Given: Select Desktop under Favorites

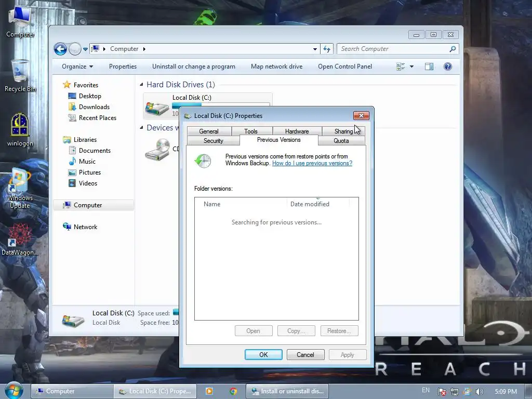Looking at the screenshot, I should click(x=85, y=96).
